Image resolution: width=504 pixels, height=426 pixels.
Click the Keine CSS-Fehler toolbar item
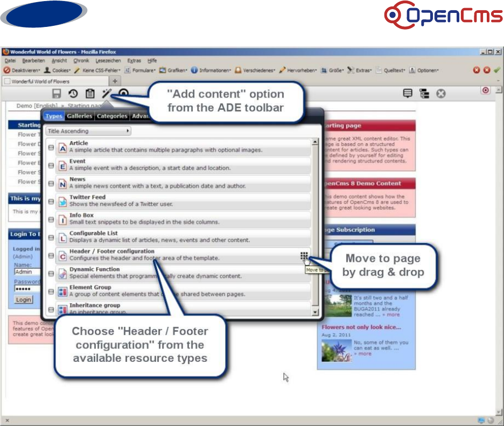point(97,70)
